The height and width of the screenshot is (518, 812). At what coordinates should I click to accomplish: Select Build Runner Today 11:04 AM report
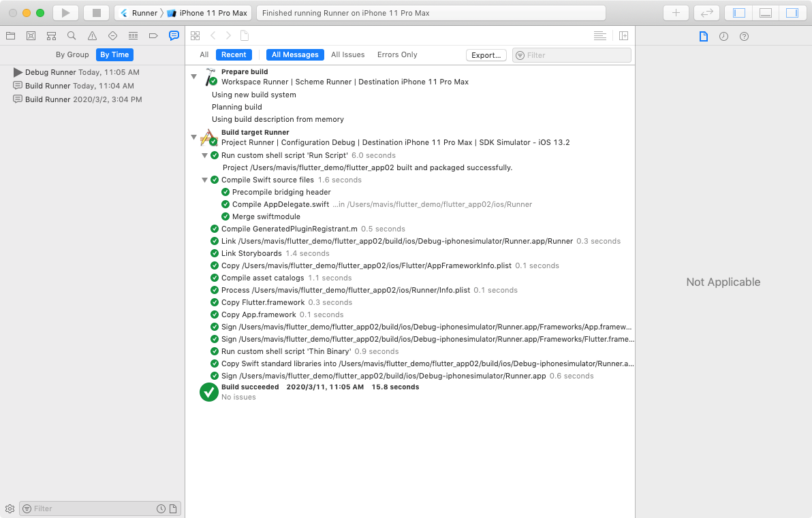92,86
